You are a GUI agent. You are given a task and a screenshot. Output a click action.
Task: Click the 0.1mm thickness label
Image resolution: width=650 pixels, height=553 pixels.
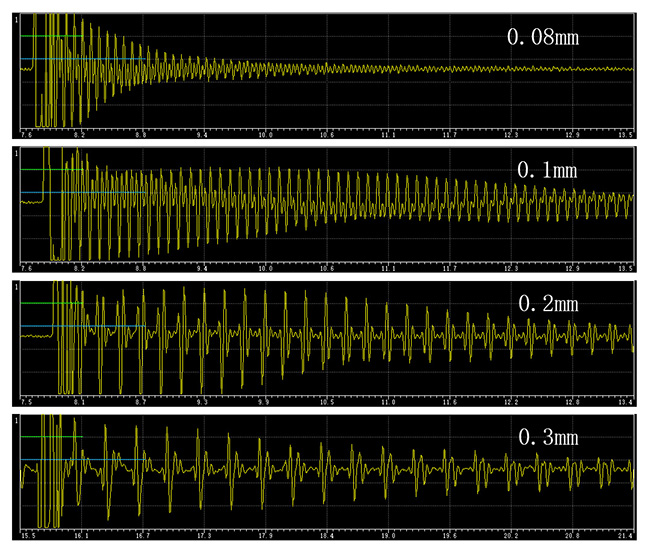[x=547, y=170]
